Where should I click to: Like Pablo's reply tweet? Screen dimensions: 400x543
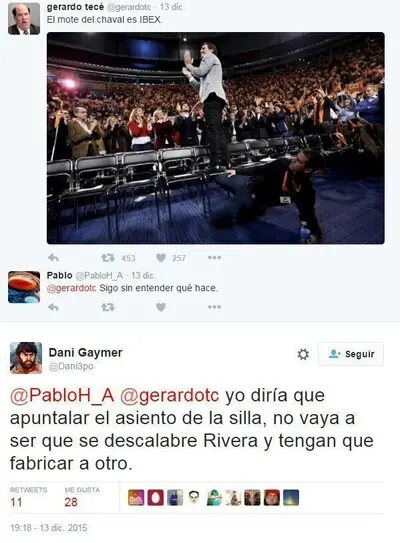(161, 307)
